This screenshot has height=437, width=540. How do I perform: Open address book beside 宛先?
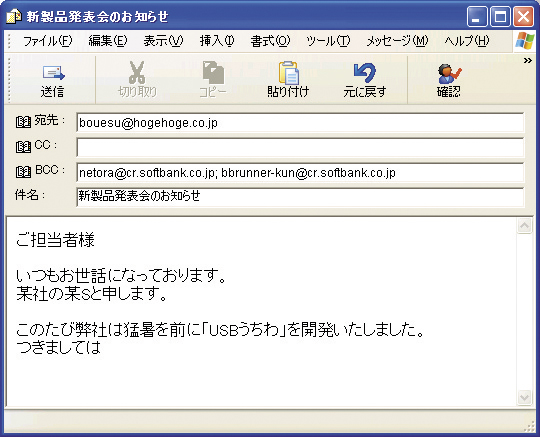pyautogui.click(x=23, y=122)
